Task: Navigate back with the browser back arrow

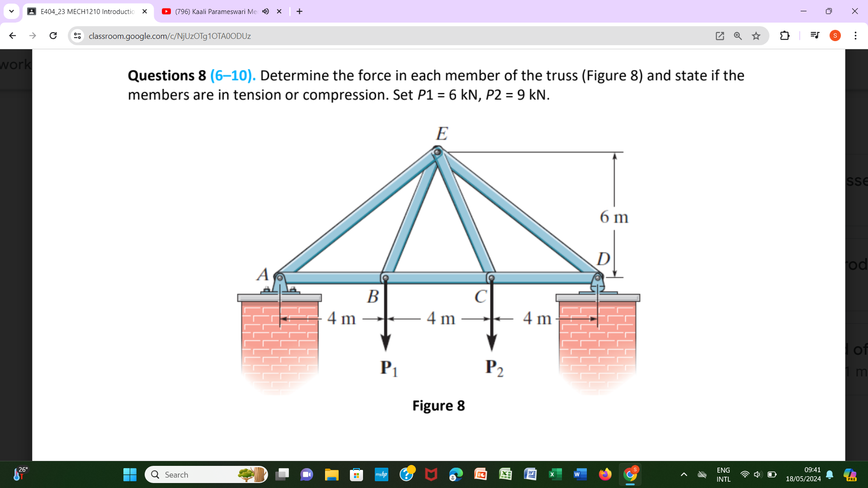Action: point(12,36)
